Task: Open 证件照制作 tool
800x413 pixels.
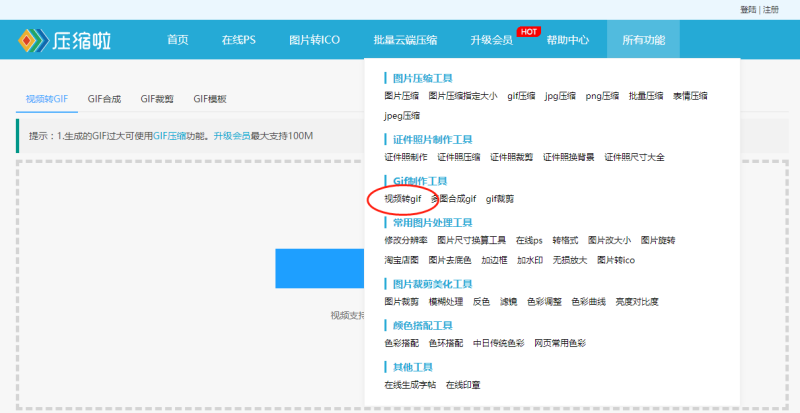Action: click(x=406, y=157)
